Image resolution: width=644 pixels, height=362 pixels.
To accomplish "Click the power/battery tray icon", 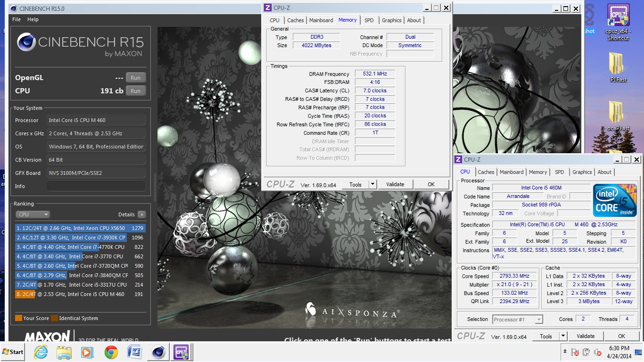I will coord(586,352).
